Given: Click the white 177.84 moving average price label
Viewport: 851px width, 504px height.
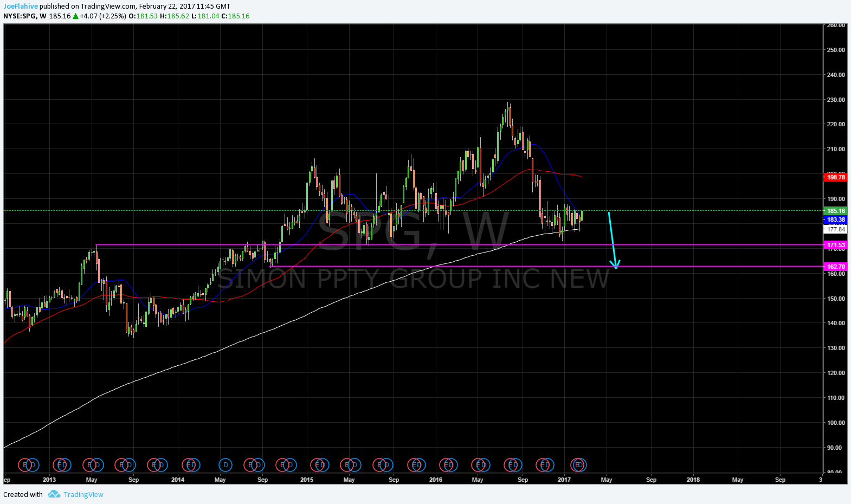Looking at the screenshot, I should click(835, 229).
